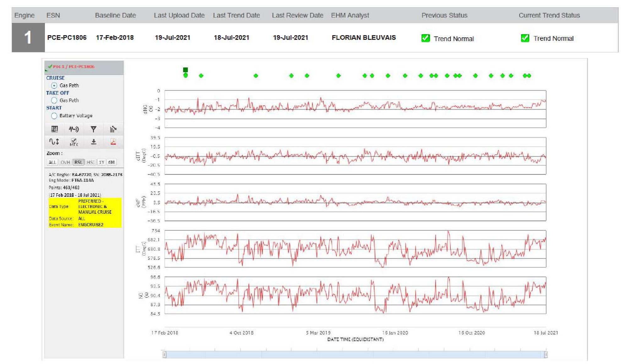
Task: Click the Pos 1 / PCE-PC1806 panel header
Action: 73,67
